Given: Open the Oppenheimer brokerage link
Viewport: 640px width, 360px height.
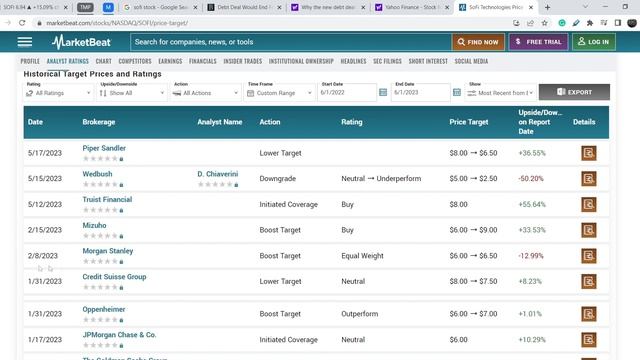Looking at the screenshot, I should pos(104,309).
